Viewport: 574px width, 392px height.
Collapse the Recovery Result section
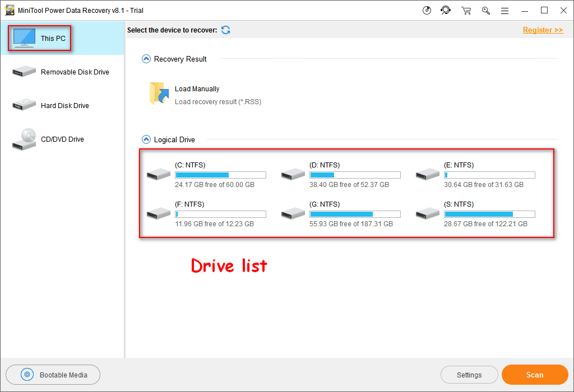pyautogui.click(x=146, y=59)
